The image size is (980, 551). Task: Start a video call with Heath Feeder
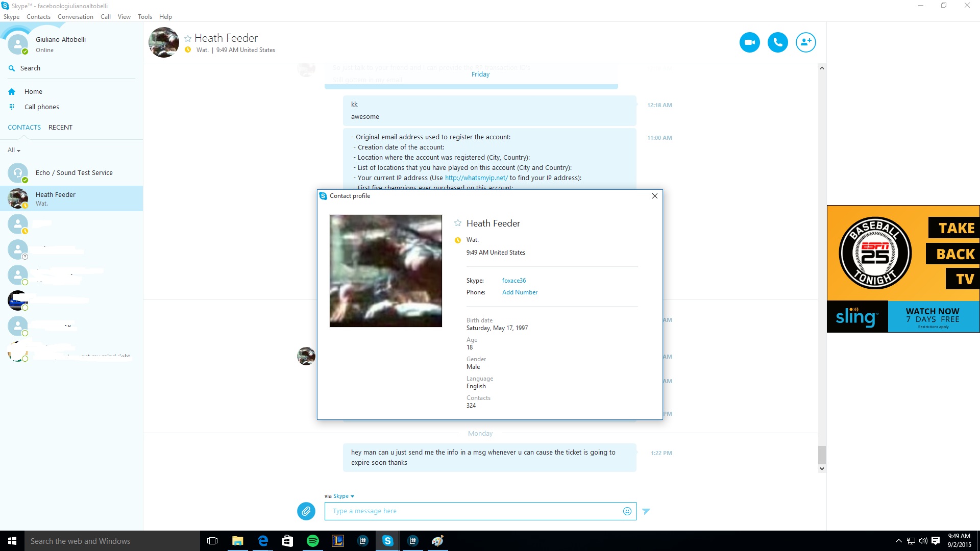[749, 42]
